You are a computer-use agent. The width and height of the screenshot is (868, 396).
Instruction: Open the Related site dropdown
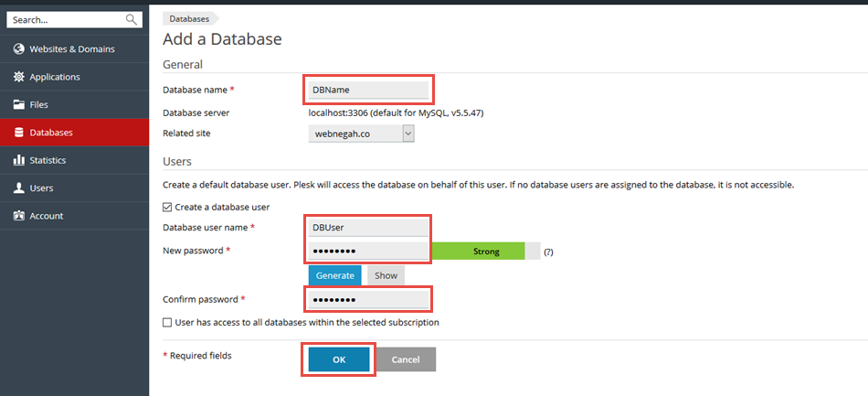coord(362,134)
